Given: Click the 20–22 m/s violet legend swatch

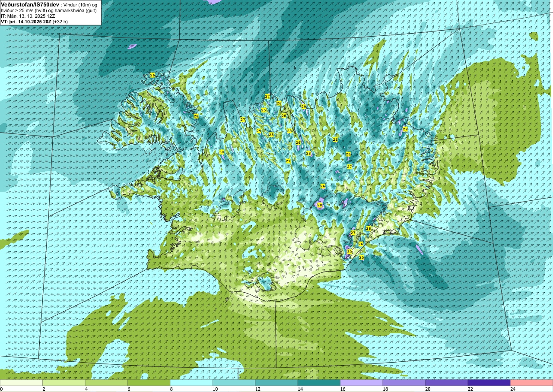Looking at the screenshot, I should coord(447,383).
